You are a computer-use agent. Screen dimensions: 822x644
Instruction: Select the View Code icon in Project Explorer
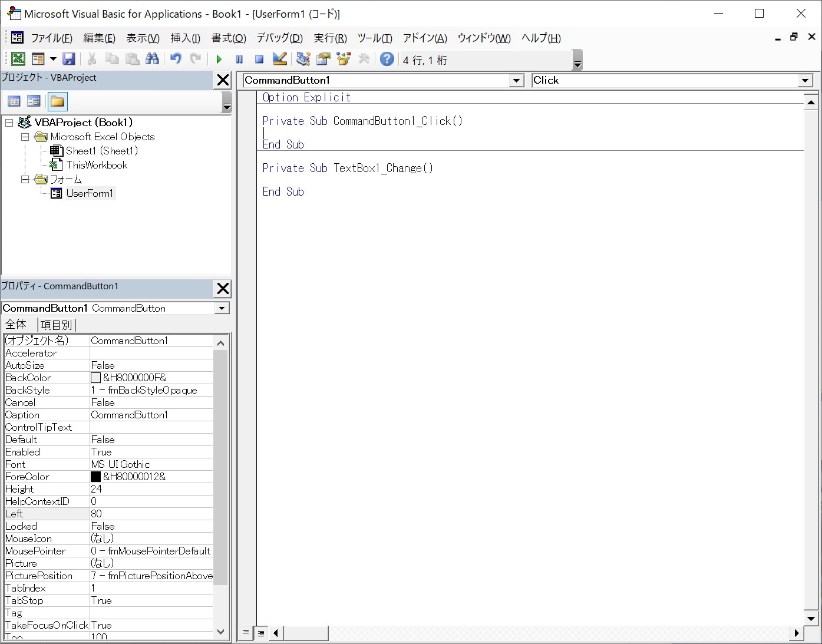[14, 101]
